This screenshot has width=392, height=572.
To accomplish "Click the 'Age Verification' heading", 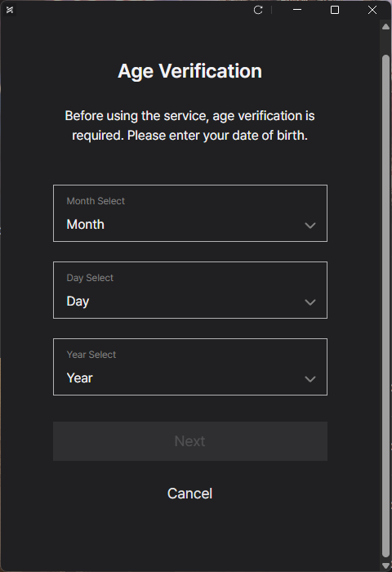I will [189, 71].
